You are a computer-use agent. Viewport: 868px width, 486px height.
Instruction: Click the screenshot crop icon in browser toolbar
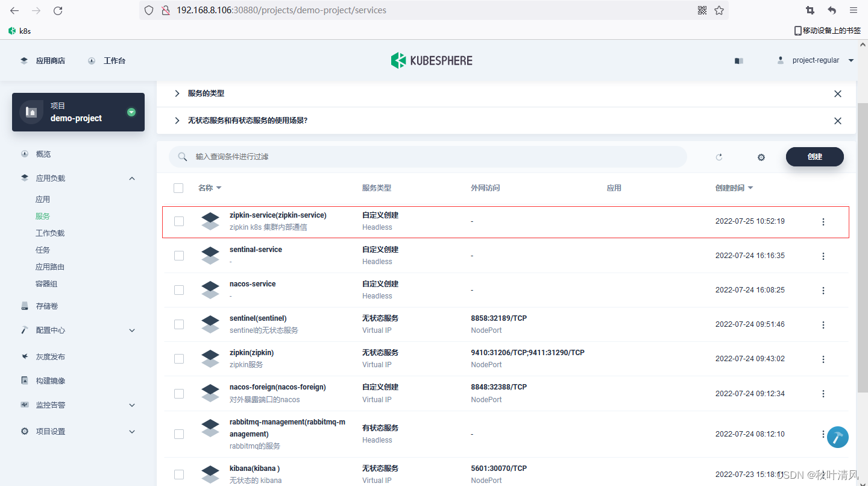pos(810,10)
